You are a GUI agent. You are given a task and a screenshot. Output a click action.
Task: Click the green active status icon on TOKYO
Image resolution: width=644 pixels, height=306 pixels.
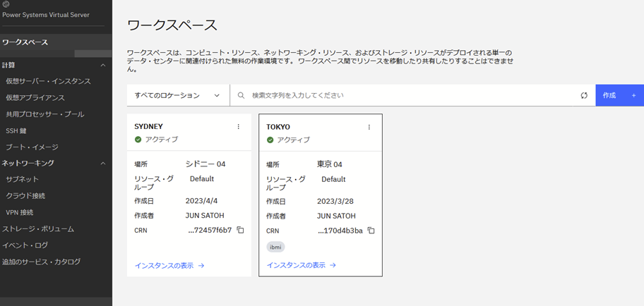tap(270, 140)
